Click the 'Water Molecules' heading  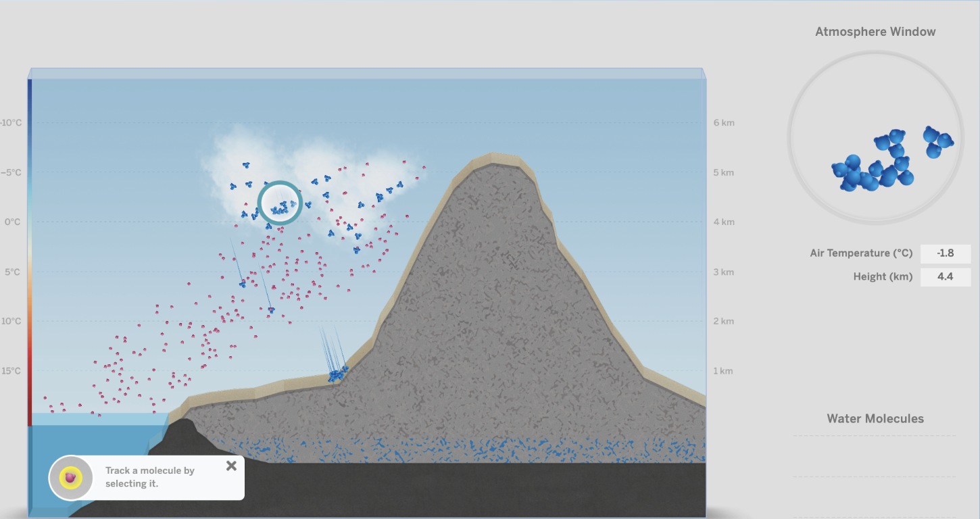(x=875, y=418)
